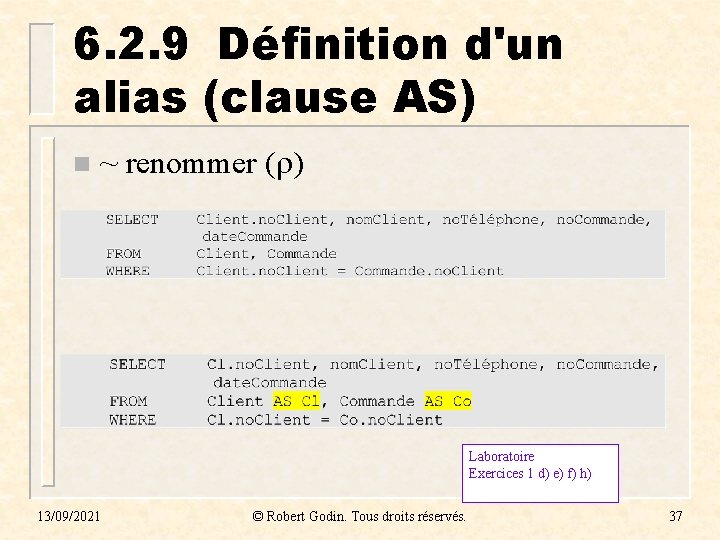Screen dimensions: 720x540
Task: Click "Cl.noClient," in the second SELECT line
Action: coord(263,364)
